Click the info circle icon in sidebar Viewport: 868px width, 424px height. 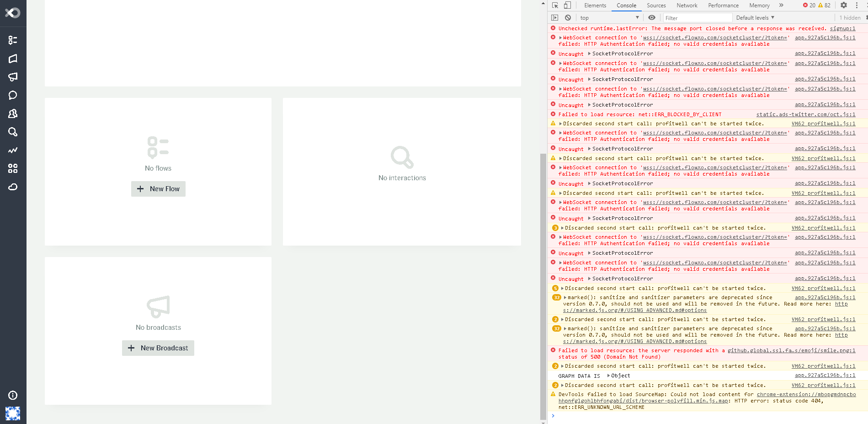(x=13, y=395)
